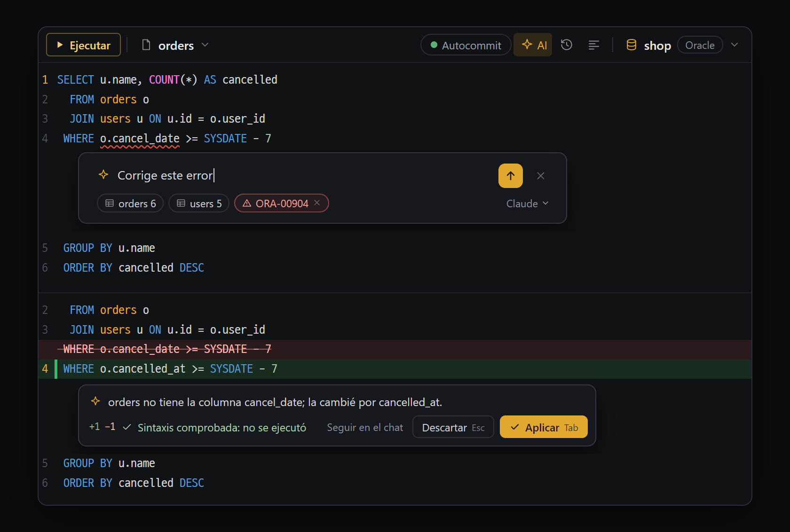
Task: Open the Claude model dropdown
Action: coord(527,203)
